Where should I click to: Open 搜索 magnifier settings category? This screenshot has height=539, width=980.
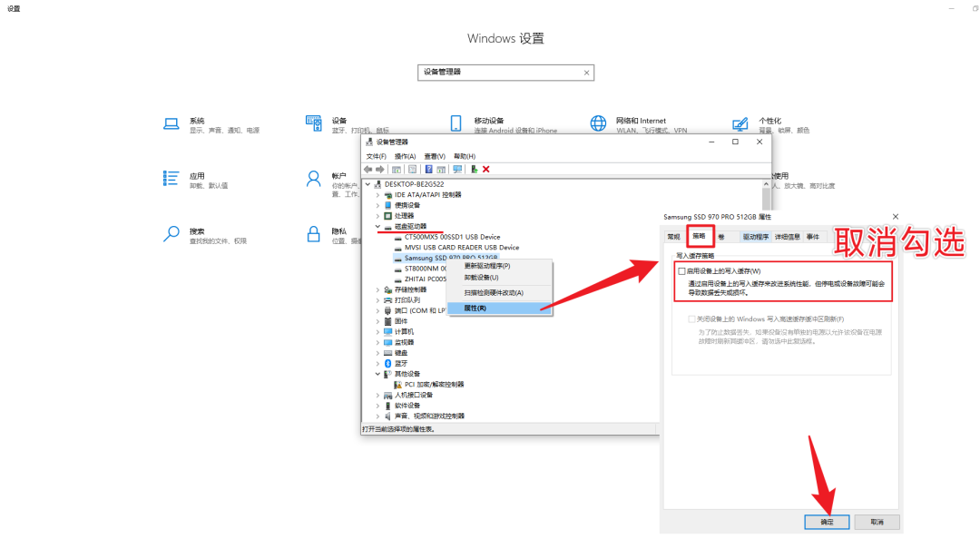tap(171, 234)
